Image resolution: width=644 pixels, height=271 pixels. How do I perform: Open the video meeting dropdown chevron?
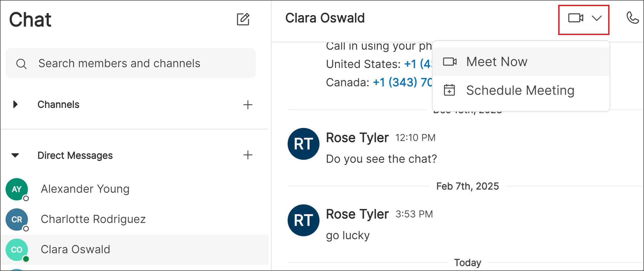(x=597, y=19)
